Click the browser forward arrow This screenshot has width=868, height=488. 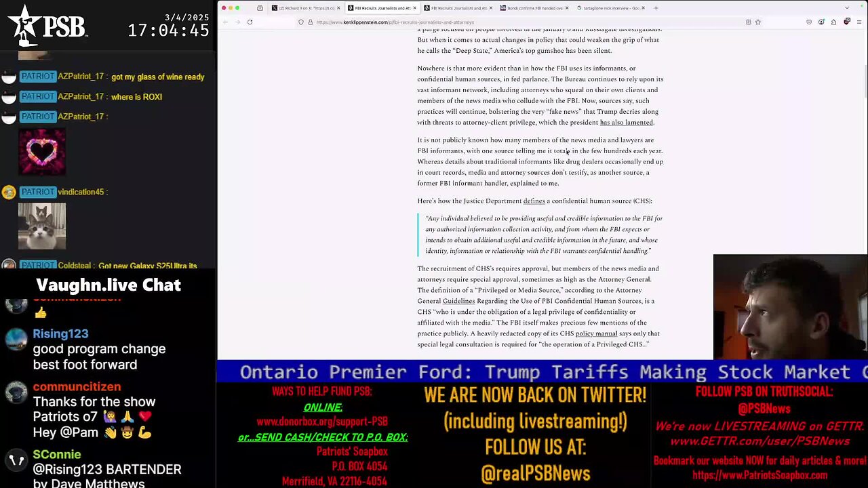click(x=237, y=22)
